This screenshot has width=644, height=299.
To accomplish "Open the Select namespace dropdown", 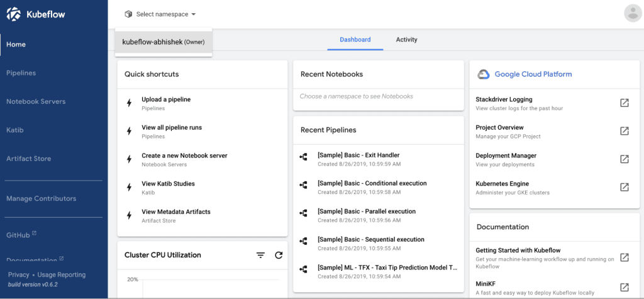I will pyautogui.click(x=160, y=14).
